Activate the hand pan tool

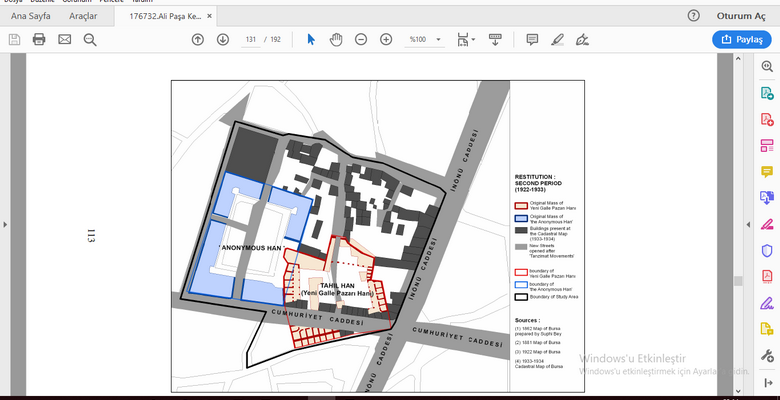pyautogui.click(x=336, y=39)
